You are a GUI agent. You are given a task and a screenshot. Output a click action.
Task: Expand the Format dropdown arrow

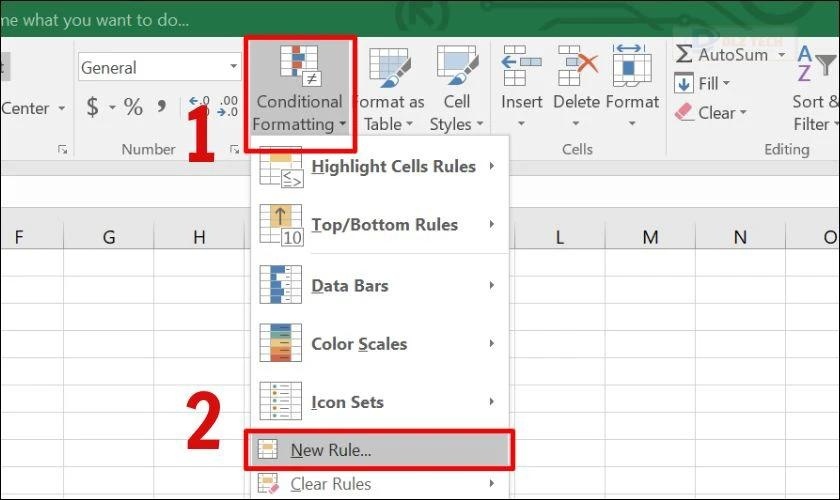[632, 124]
